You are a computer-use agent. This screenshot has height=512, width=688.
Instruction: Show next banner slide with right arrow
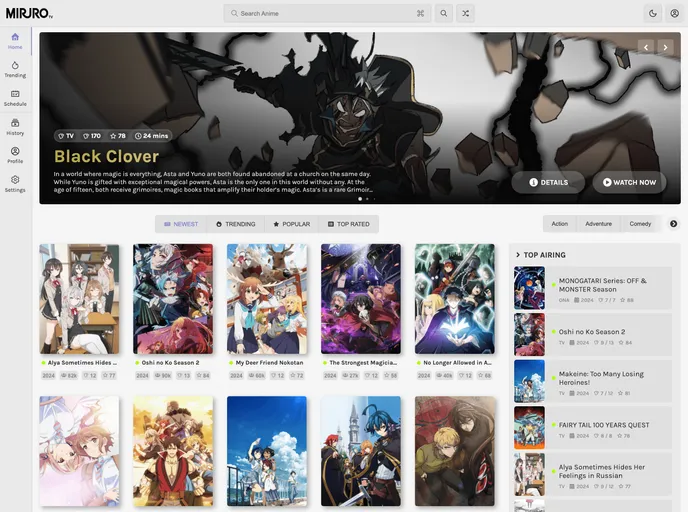click(x=666, y=47)
